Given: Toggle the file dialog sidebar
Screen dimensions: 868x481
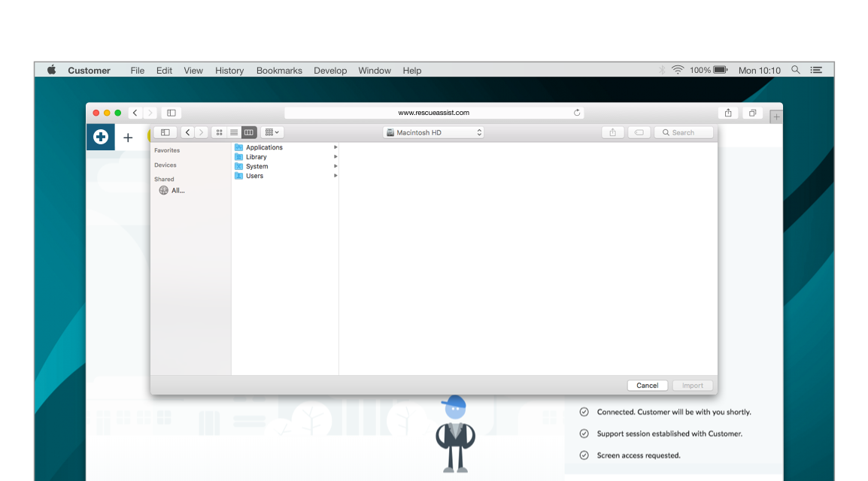Looking at the screenshot, I should point(165,133).
